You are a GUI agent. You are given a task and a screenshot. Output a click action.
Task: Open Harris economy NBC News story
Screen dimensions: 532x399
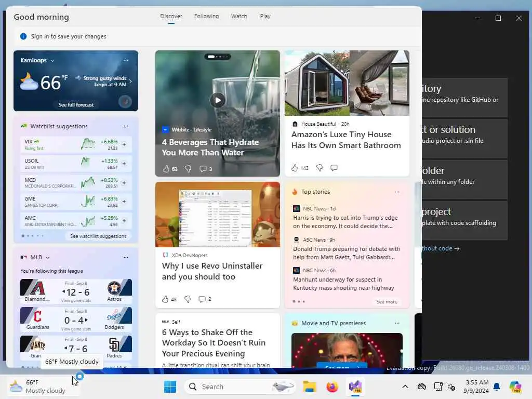tap(345, 222)
